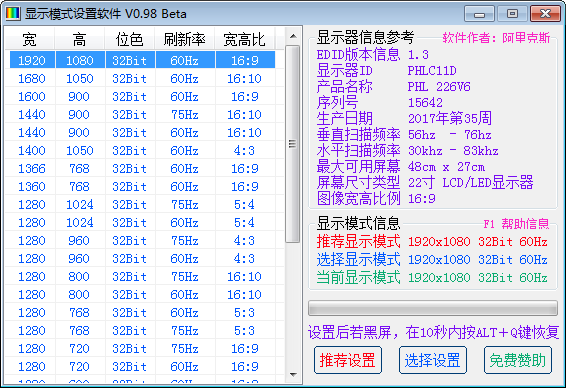Select the 1280 x 768 75Hz row
Screen dimensions: 566x388
pyautogui.click(x=143, y=331)
